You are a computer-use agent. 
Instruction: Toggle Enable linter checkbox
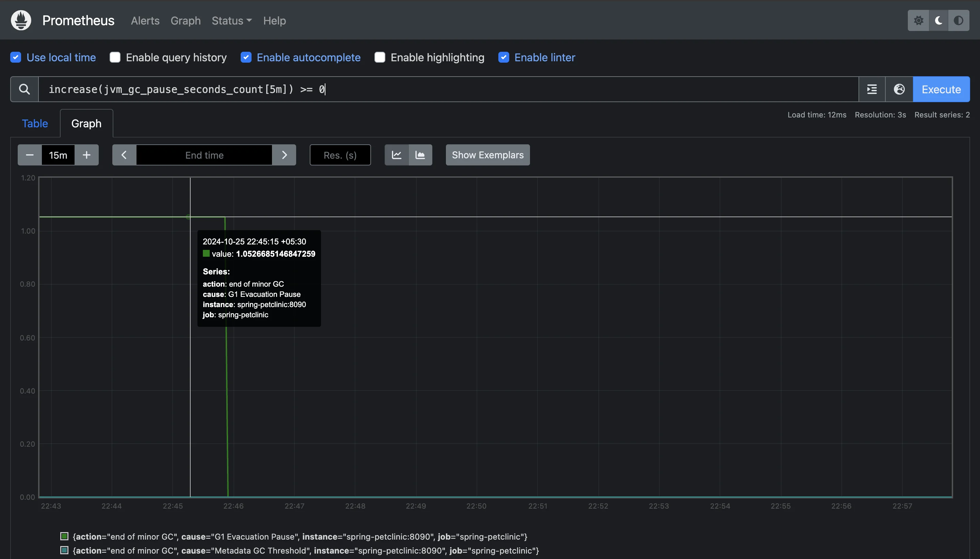[x=504, y=57]
